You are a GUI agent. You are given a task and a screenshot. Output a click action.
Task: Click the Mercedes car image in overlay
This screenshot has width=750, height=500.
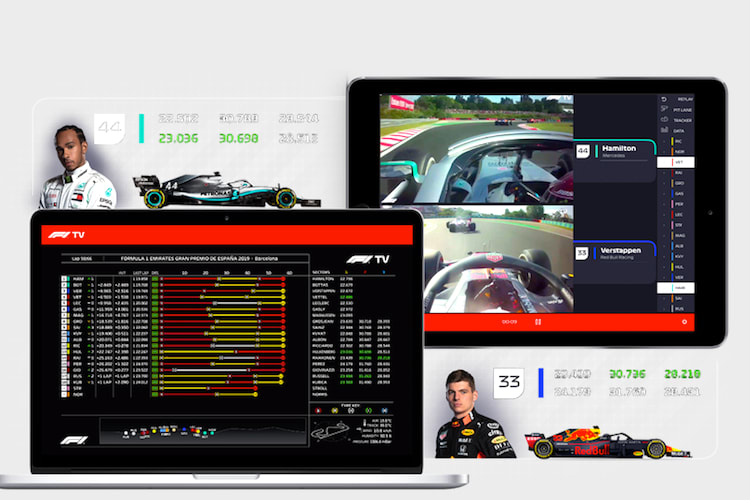point(227,190)
